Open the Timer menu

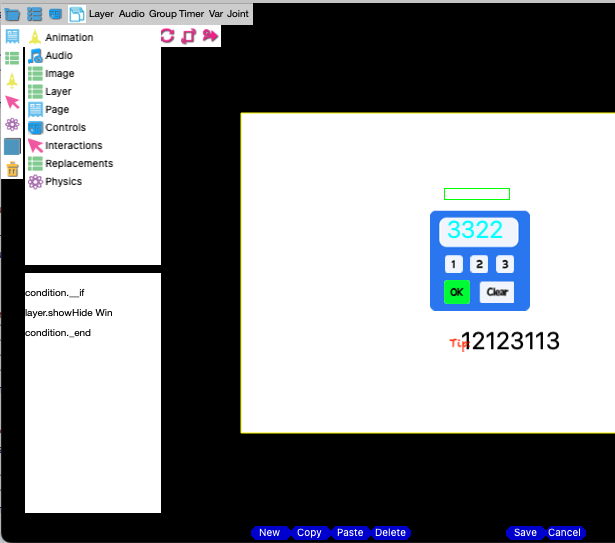pos(191,14)
